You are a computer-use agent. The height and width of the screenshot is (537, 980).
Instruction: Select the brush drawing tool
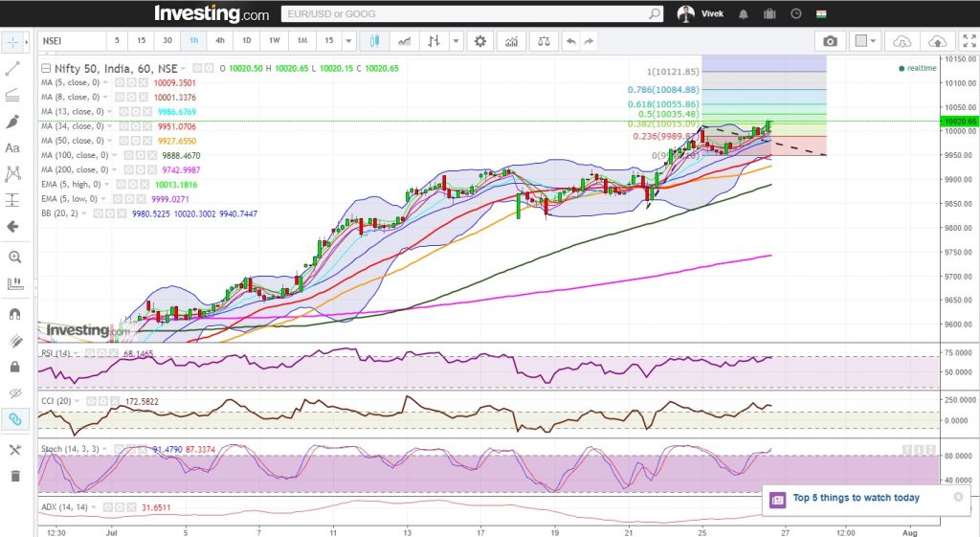tap(12, 122)
